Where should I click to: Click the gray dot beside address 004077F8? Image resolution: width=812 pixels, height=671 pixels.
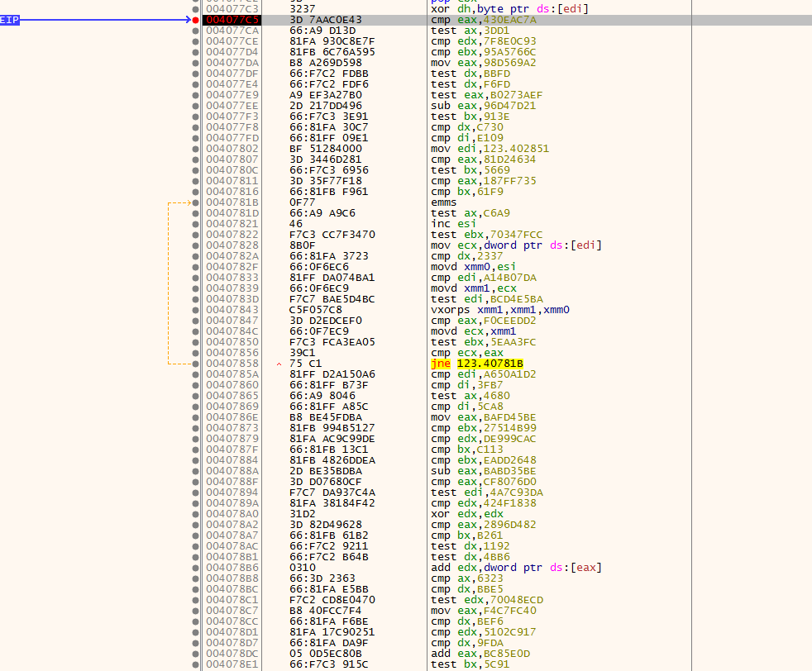tap(193, 126)
